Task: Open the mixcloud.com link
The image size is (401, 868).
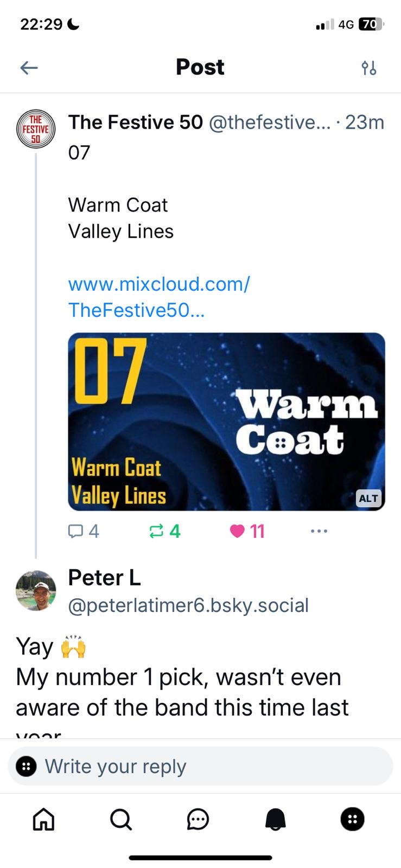Action: tap(158, 297)
